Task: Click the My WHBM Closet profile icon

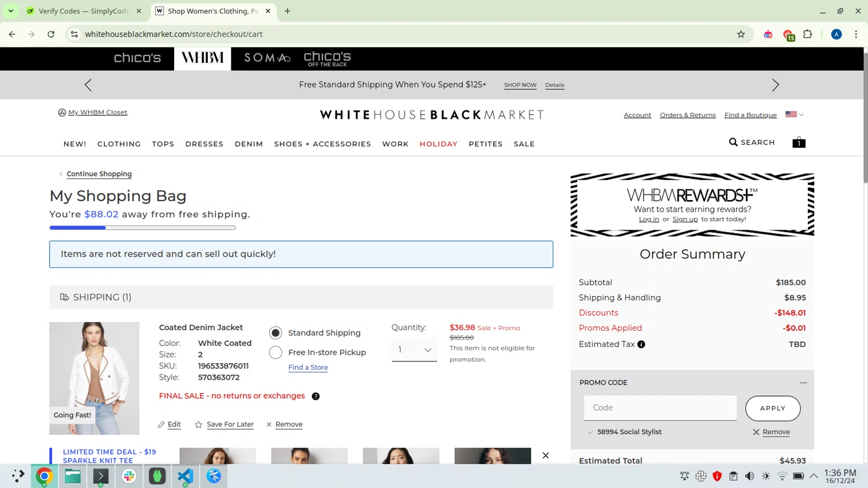Action: [x=62, y=113]
